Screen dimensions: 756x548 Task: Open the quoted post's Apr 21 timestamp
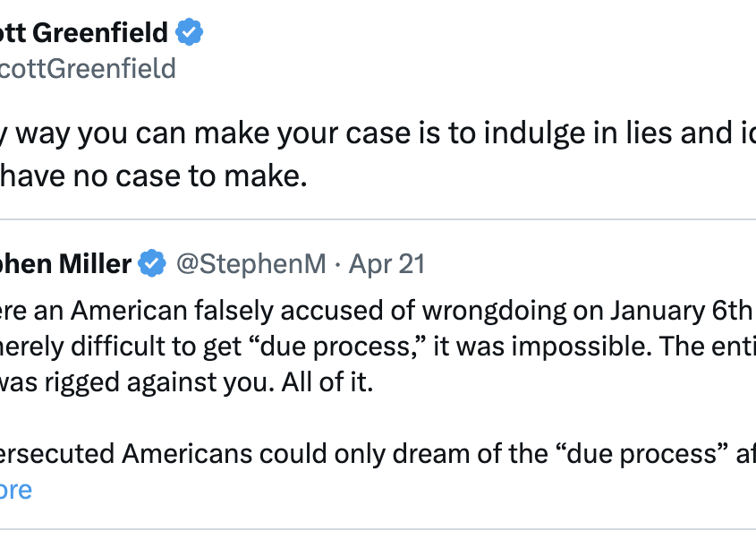click(386, 264)
